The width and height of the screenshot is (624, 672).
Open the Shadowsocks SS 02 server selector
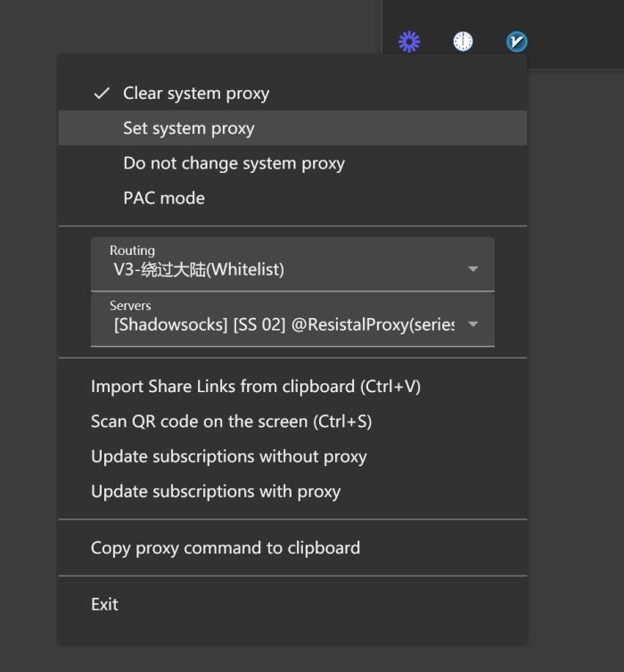pos(283,324)
